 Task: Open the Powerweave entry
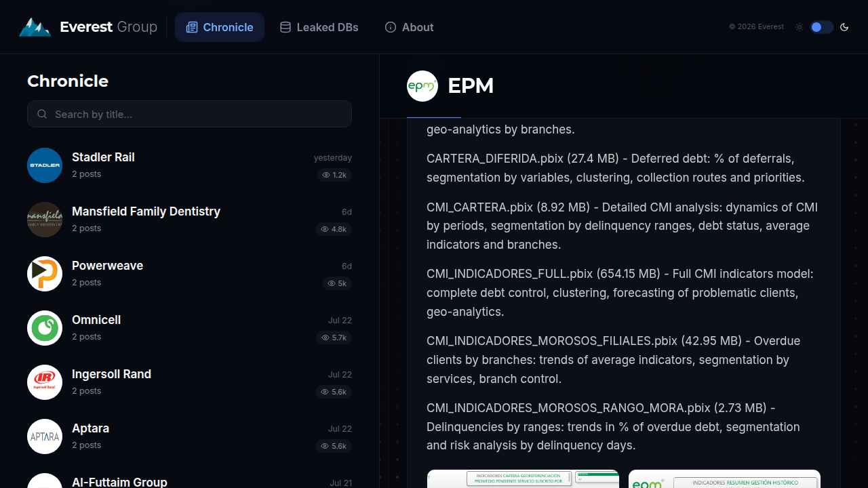(x=189, y=274)
